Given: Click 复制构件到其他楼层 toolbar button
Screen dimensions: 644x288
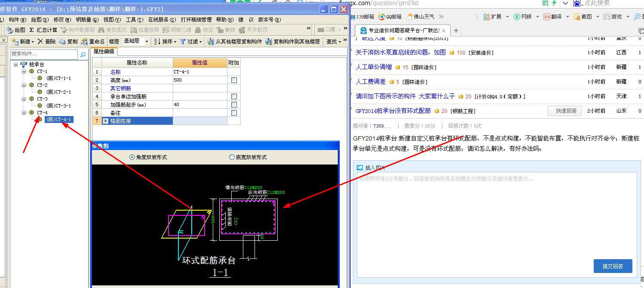Looking at the screenshot, I should (293, 42).
